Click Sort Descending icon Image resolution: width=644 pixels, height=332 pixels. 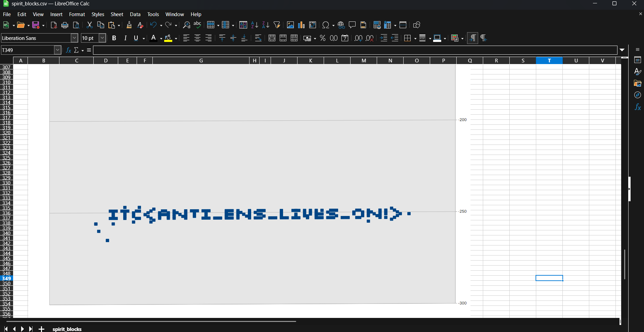click(266, 25)
